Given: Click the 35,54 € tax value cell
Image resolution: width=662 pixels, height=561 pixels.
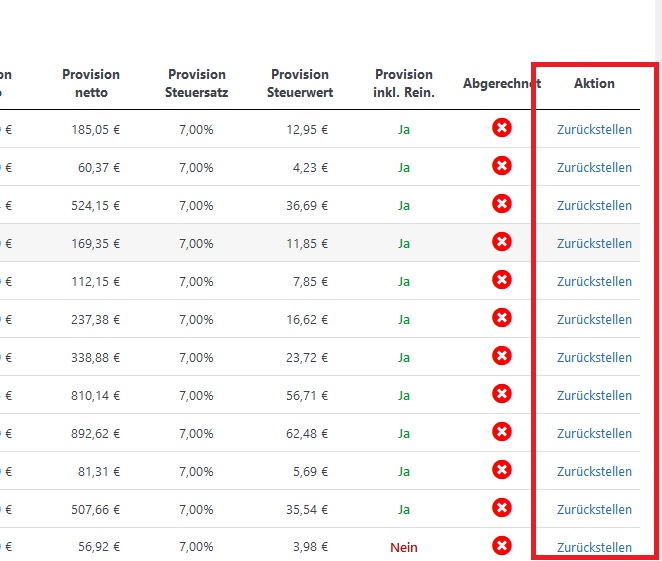Looking at the screenshot, I should coord(307,510).
